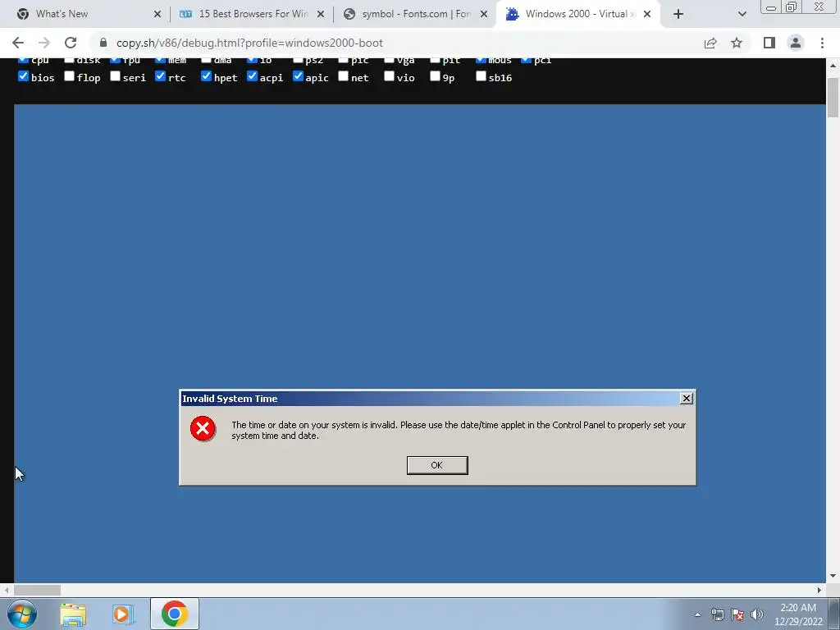This screenshot has height=630, width=840.
Task: Expand the tab search chevron
Action: pos(742,15)
